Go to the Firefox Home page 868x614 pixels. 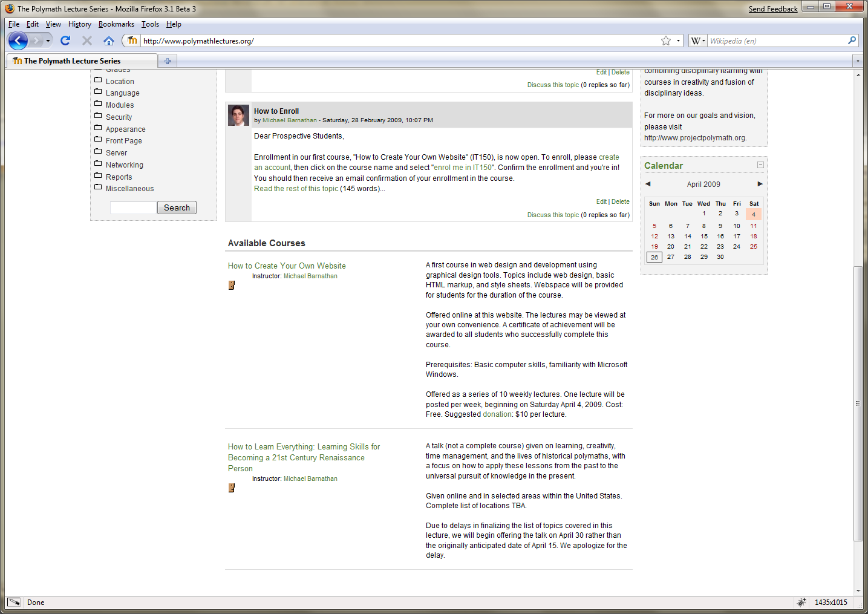click(109, 41)
